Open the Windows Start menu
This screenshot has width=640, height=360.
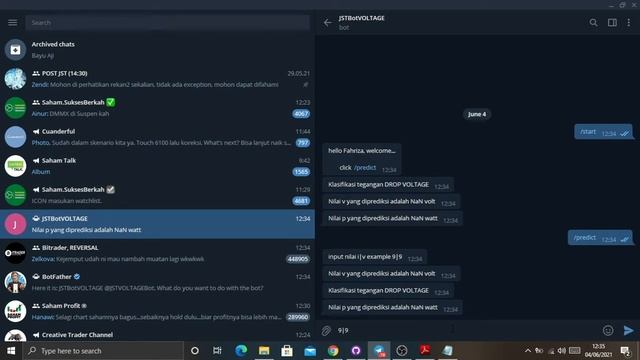click(x=11, y=351)
